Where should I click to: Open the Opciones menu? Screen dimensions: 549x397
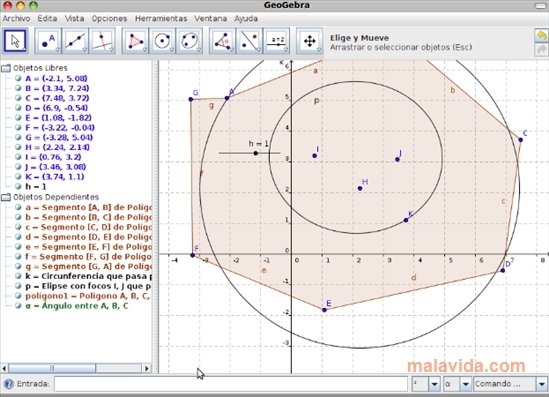[x=109, y=19]
